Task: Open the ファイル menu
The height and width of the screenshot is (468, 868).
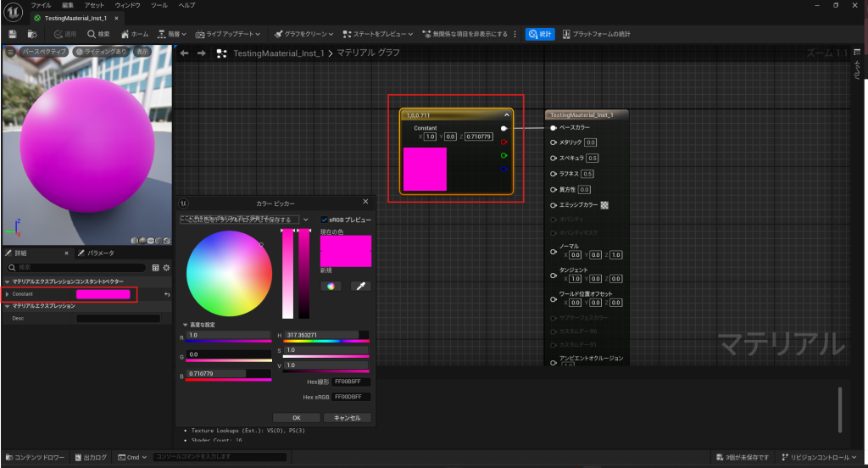Action: [x=41, y=5]
